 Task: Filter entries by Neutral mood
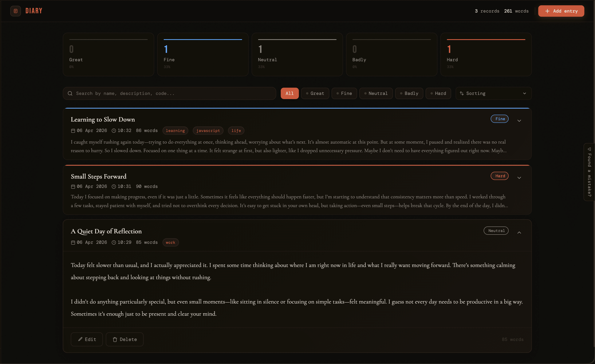[376, 93]
